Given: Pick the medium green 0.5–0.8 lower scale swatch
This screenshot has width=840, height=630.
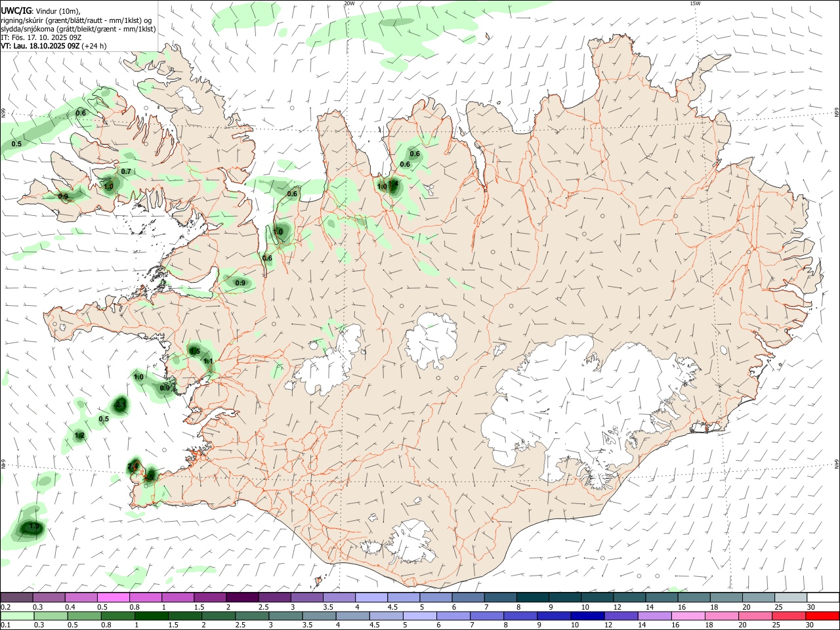Looking at the screenshot, I should click(x=85, y=616).
